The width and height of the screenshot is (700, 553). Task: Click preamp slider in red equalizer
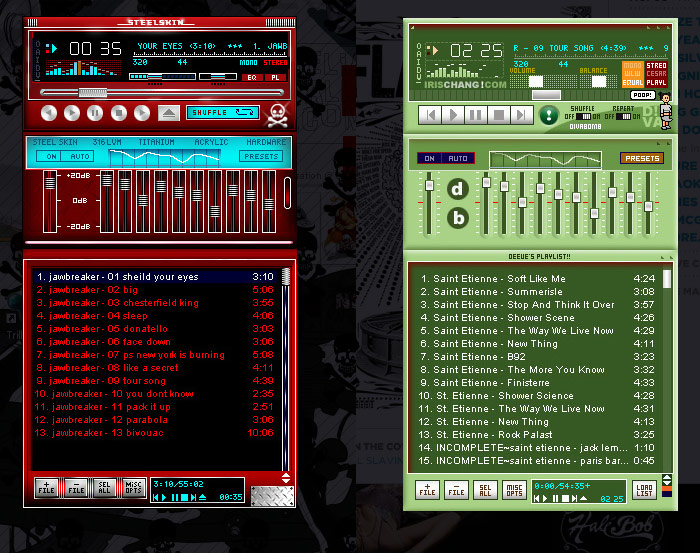(50, 201)
